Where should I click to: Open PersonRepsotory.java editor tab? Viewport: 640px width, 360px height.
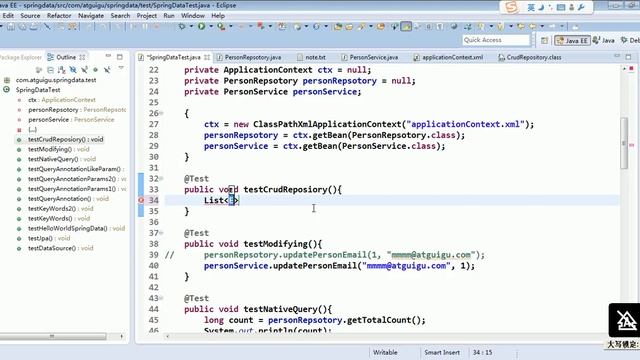[x=249, y=58]
